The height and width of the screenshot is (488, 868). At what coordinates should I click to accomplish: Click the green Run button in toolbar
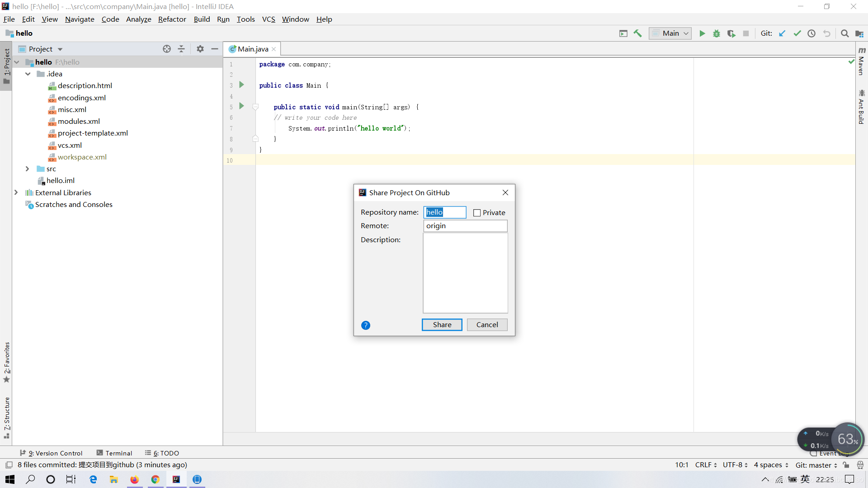point(702,33)
